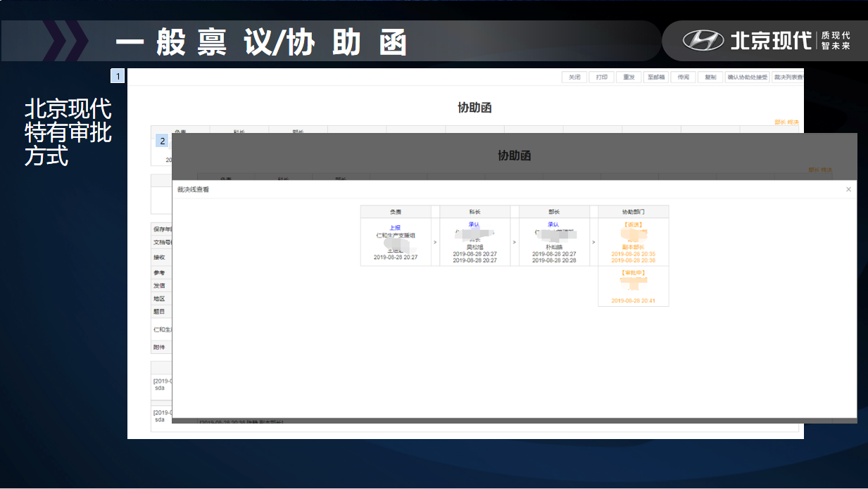Click the 传阅 (Circulate) button

tap(683, 77)
